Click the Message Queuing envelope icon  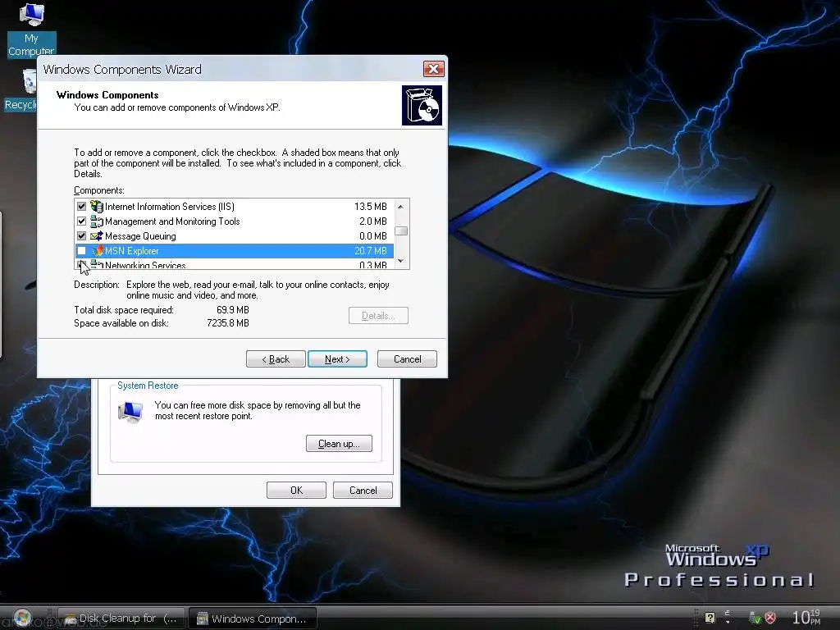97,235
